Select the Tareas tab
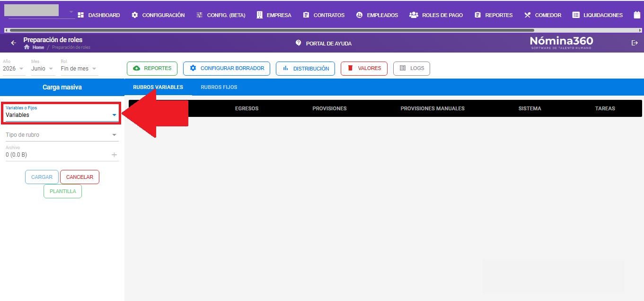644x301 pixels. click(605, 108)
